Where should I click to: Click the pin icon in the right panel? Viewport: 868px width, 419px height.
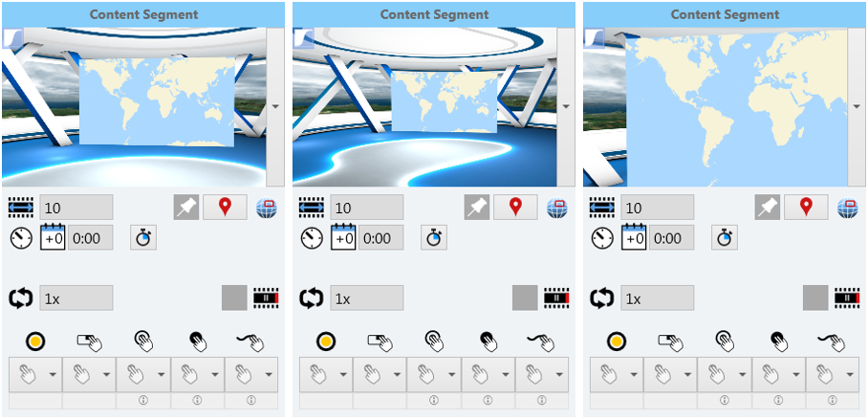point(768,208)
